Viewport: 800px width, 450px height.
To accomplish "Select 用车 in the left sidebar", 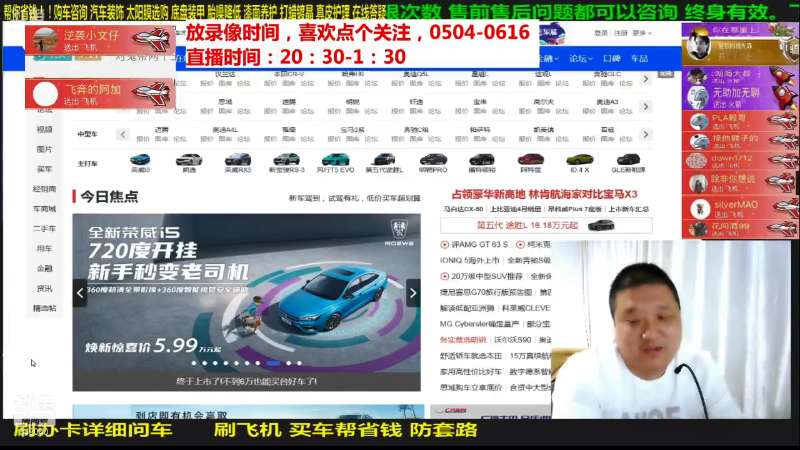I will coord(44,248).
